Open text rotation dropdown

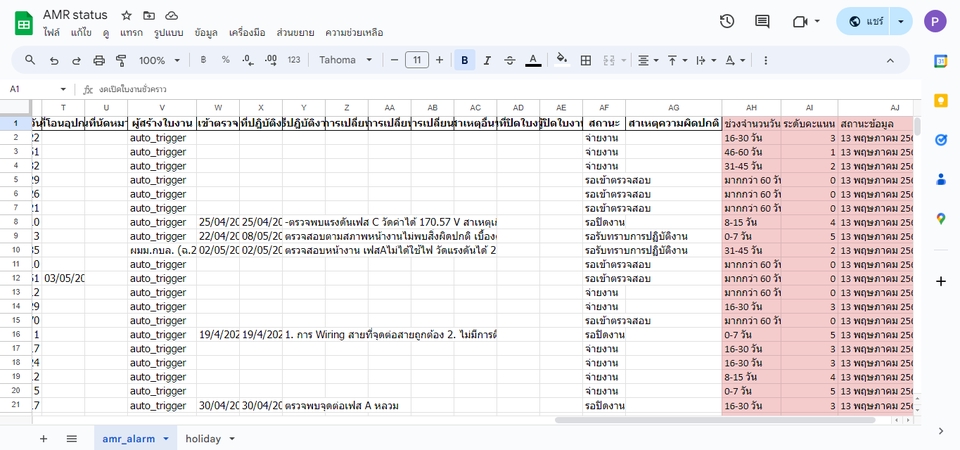tap(735, 60)
